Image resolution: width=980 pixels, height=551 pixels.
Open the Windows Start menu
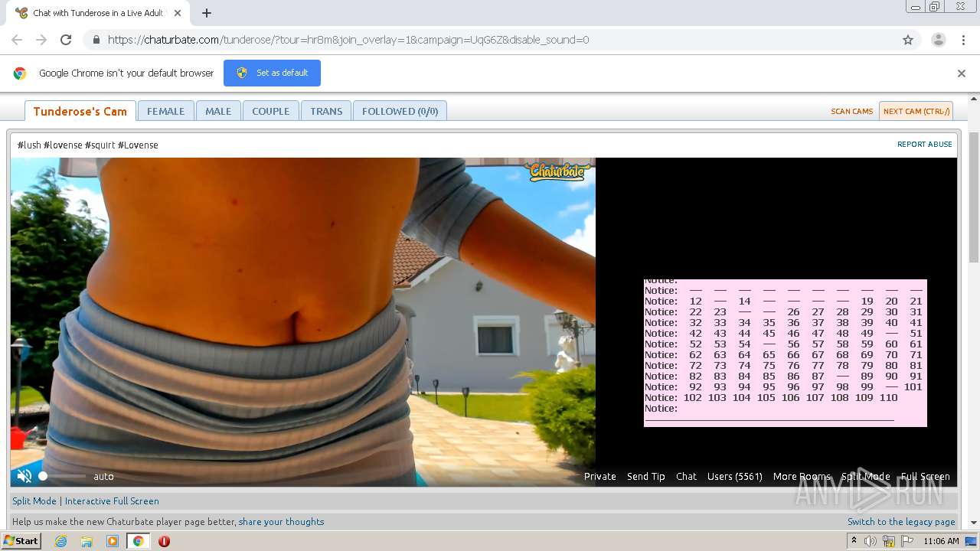pos(21,541)
